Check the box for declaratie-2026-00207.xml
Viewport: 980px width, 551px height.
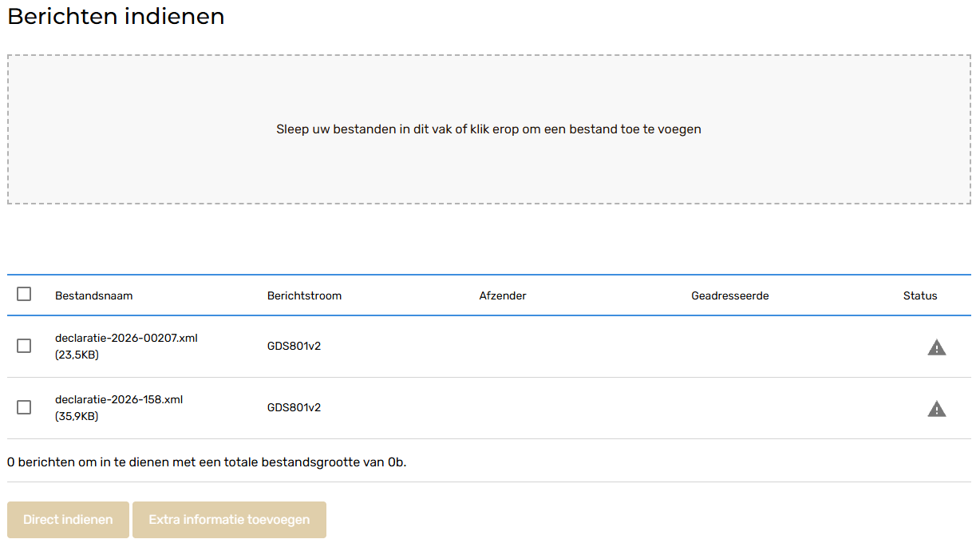24,346
